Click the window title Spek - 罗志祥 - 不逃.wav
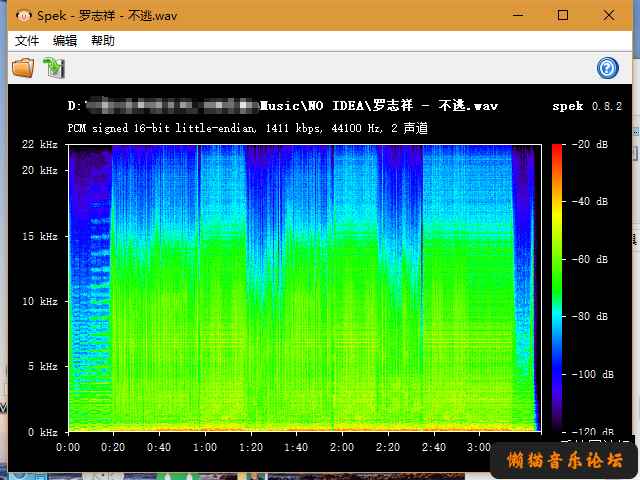 (107, 16)
